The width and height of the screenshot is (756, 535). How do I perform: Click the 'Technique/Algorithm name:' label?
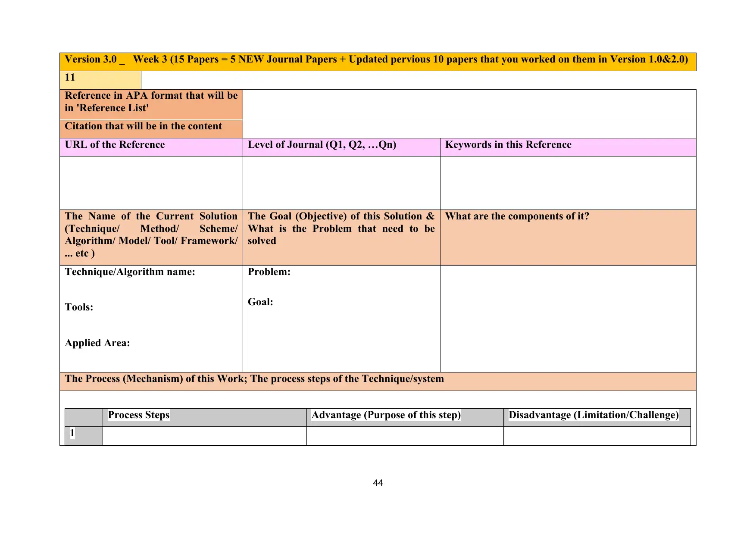pyautogui.click(x=130, y=272)
